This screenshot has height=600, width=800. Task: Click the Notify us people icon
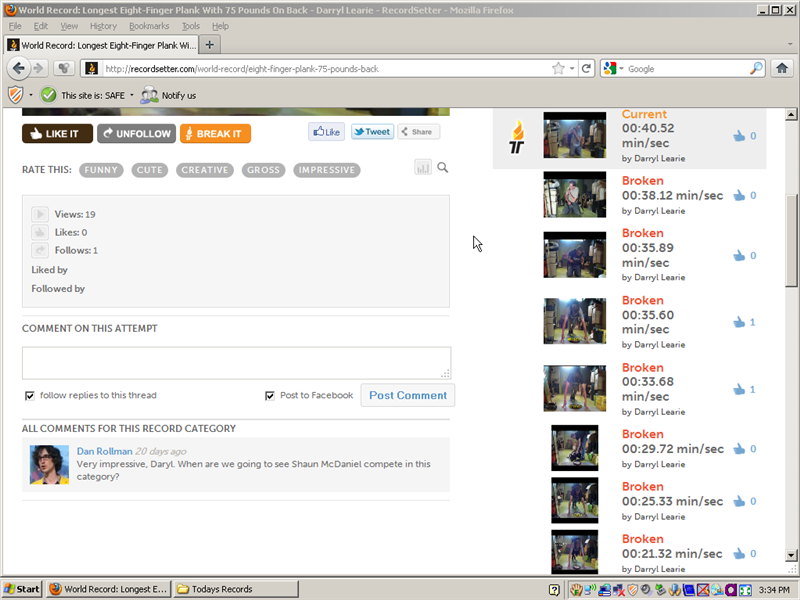pos(149,95)
